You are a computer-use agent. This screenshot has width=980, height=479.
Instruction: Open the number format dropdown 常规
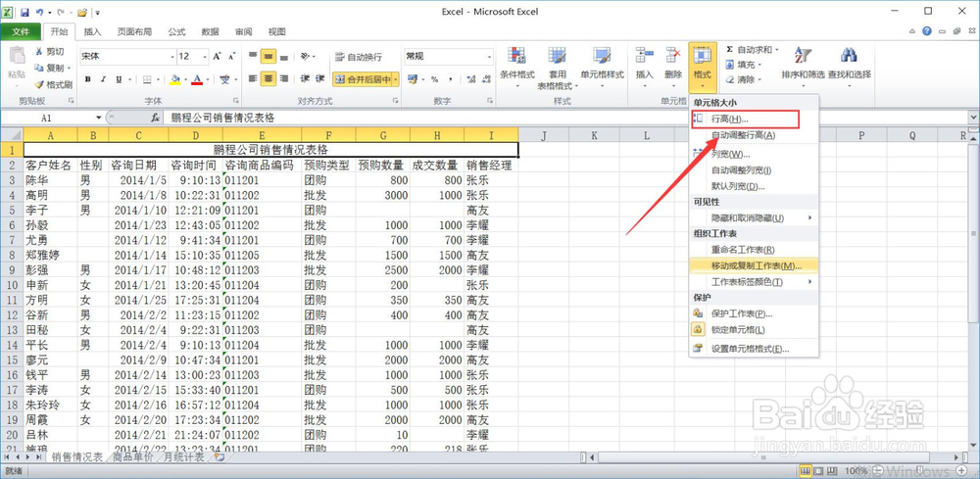point(489,56)
